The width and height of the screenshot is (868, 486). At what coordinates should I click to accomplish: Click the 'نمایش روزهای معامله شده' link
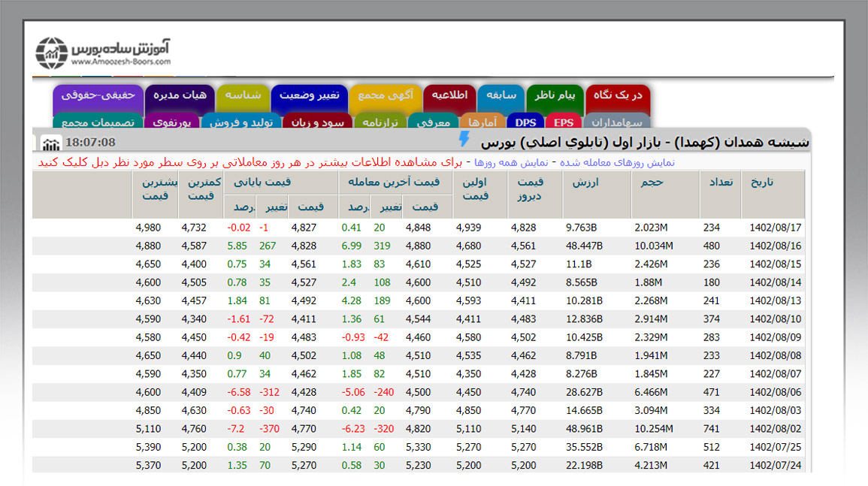click(617, 162)
